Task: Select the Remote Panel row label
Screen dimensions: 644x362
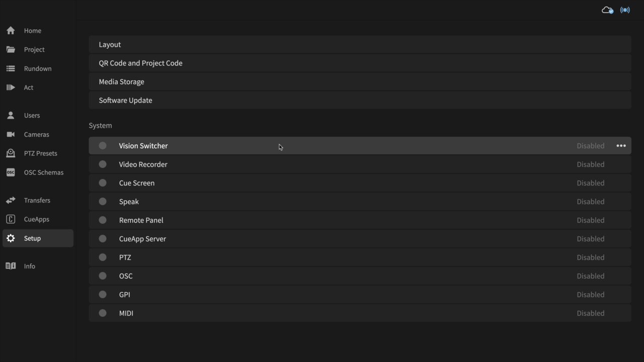Action: (141, 220)
